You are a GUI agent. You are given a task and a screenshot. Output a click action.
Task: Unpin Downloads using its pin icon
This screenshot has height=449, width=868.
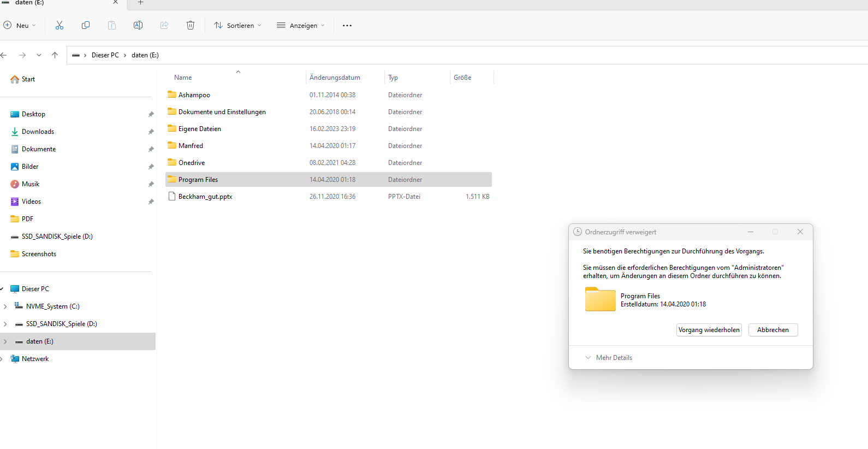[151, 132]
